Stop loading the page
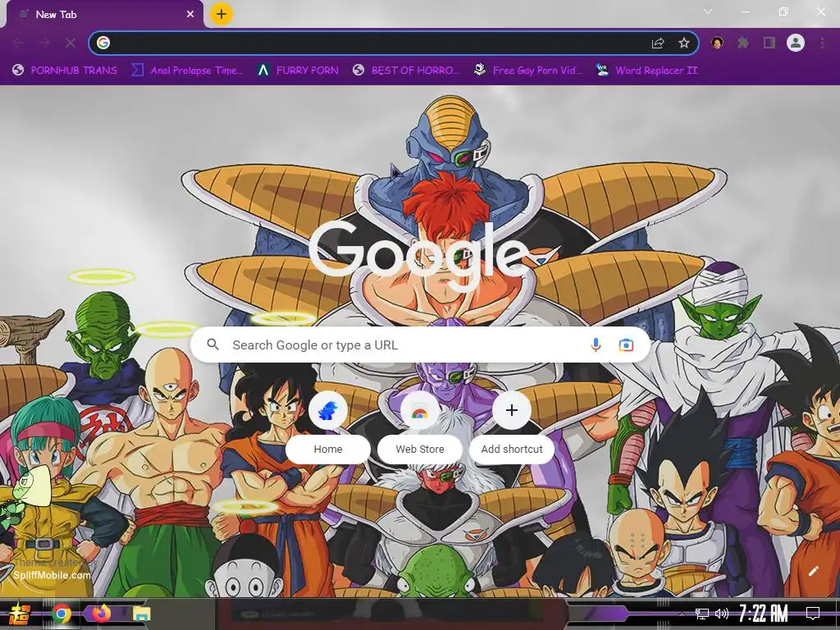Screen dimensions: 840x630 coord(71,43)
